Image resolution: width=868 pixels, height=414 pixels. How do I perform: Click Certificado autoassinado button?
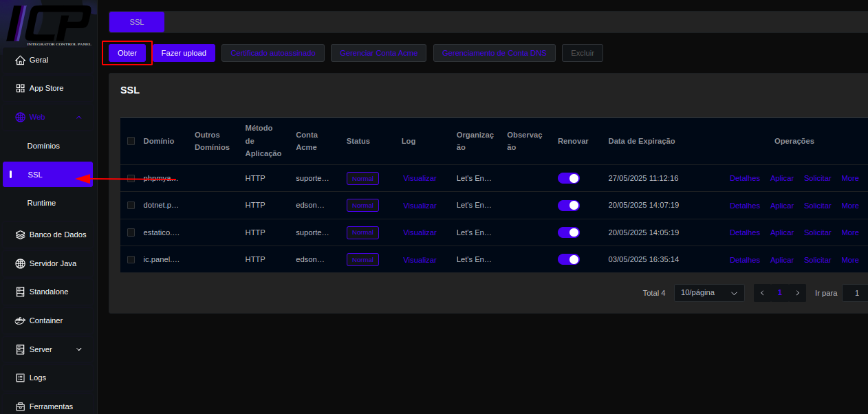click(273, 53)
